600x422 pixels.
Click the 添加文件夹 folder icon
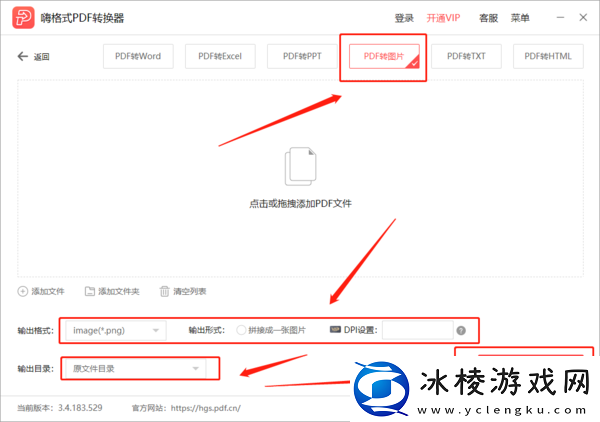coord(90,292)
